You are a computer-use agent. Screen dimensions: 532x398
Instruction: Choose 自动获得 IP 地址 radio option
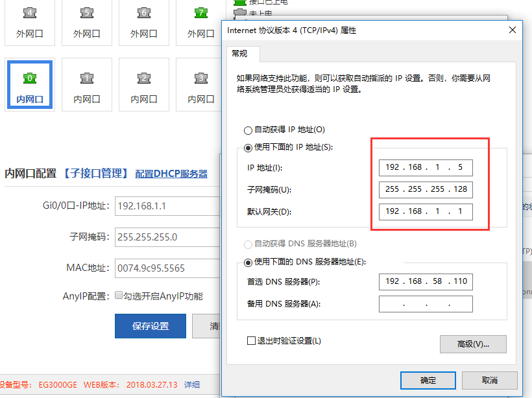point(248,130)
